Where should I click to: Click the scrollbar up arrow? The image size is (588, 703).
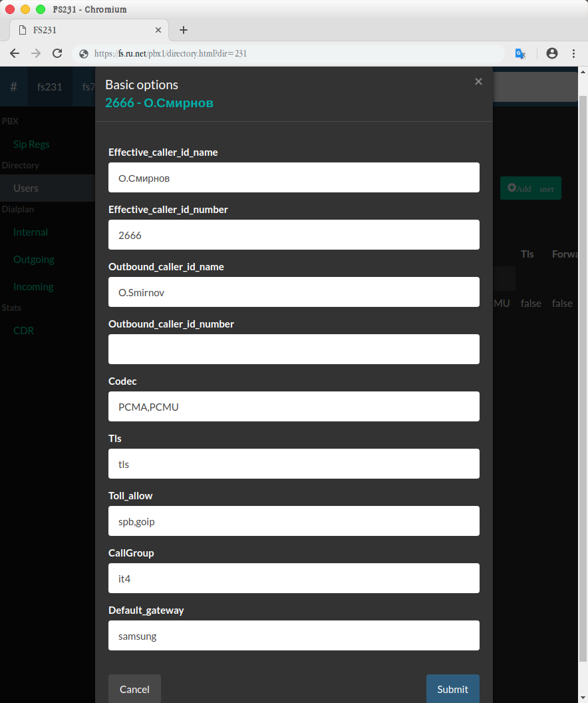(x=583, y=71)
